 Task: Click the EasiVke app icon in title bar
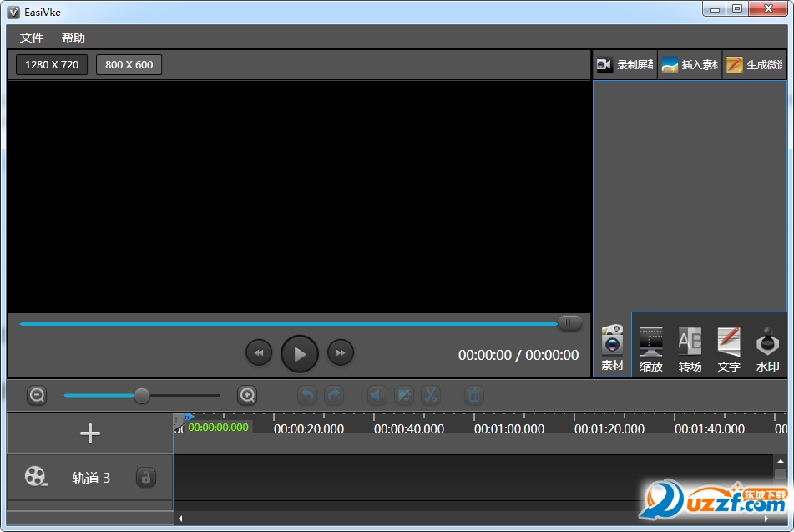[x=13, y=13]
